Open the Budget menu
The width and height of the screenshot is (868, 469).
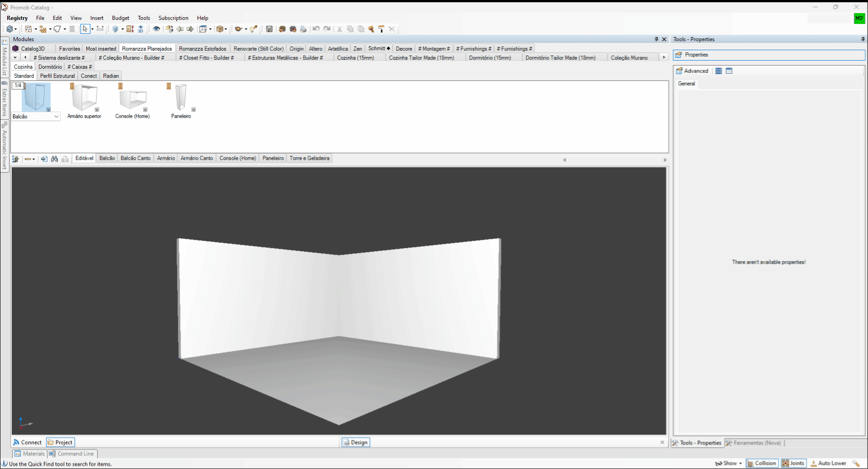tap(121, 18)
